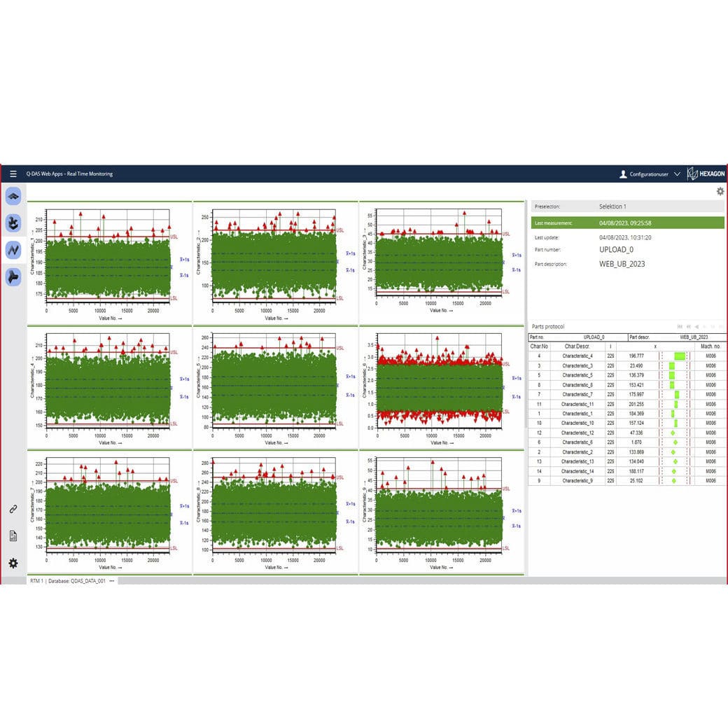Select the first chart view icon in sidebar

pyautogui.click(x=13, y=197)
